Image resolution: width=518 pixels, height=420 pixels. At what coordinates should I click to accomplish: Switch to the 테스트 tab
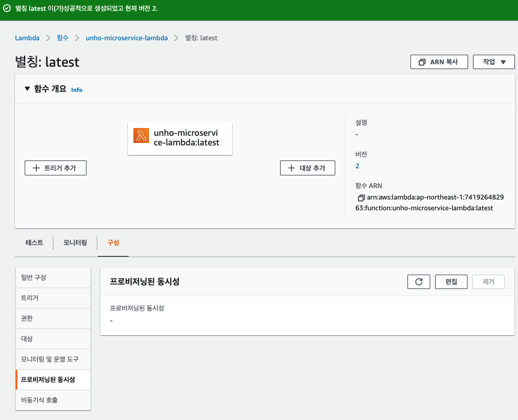(34, 243)
